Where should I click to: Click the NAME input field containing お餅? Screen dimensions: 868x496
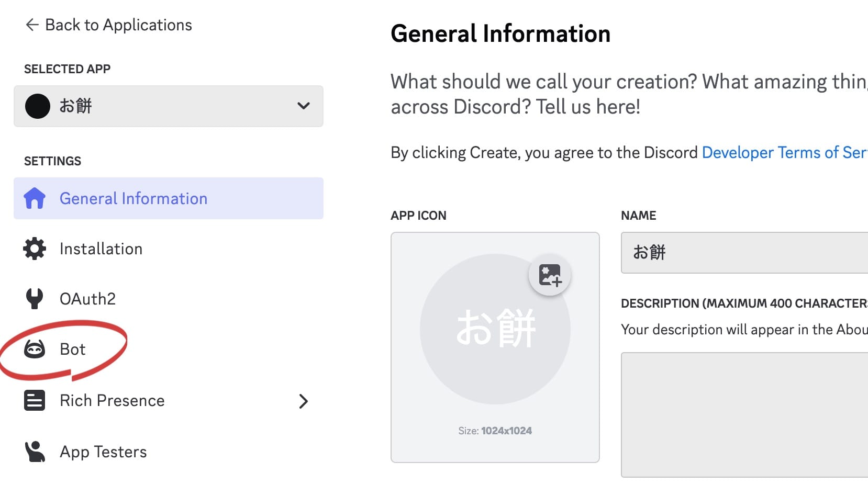click(x=744, y=253)
